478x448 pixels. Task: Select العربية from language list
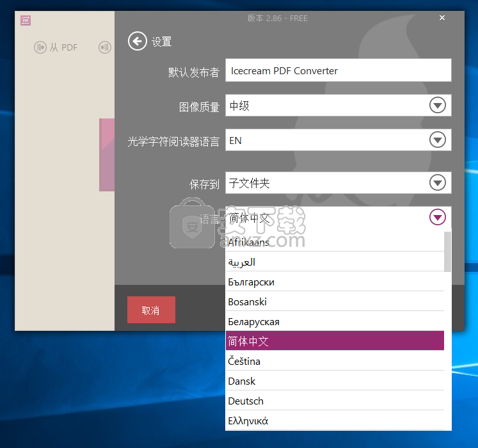[335, 262]
